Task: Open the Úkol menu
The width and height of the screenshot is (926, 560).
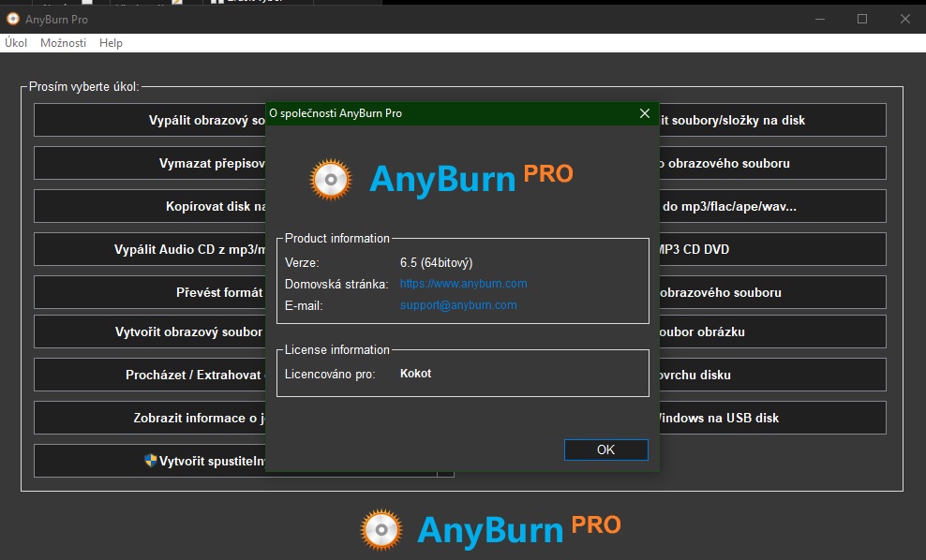Action: tap(16, 43)
